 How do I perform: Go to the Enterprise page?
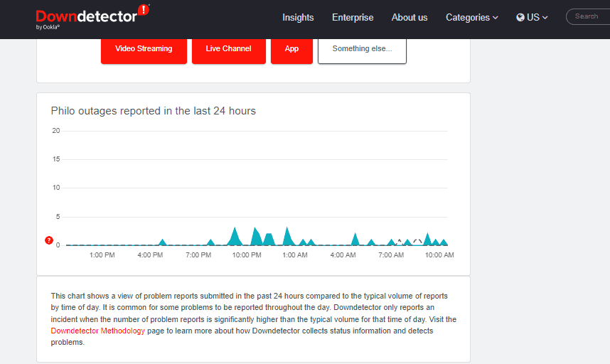pyautogui.click(x=353, y=18)
